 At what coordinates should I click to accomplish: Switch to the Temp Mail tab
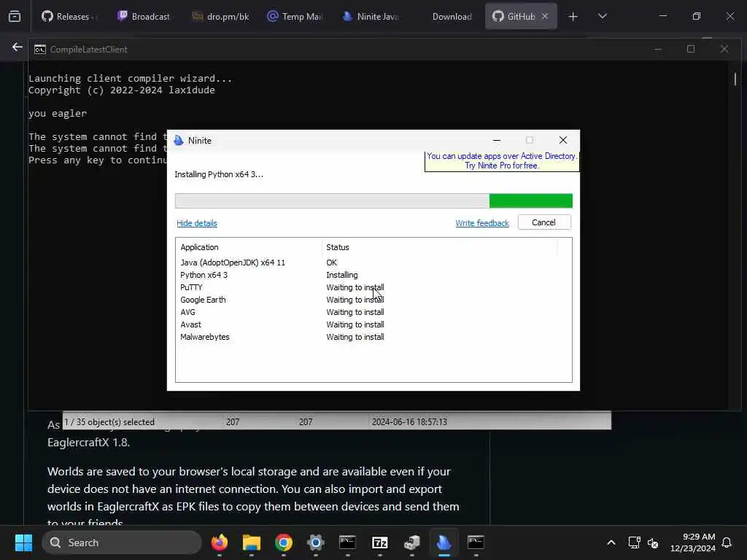295,17
